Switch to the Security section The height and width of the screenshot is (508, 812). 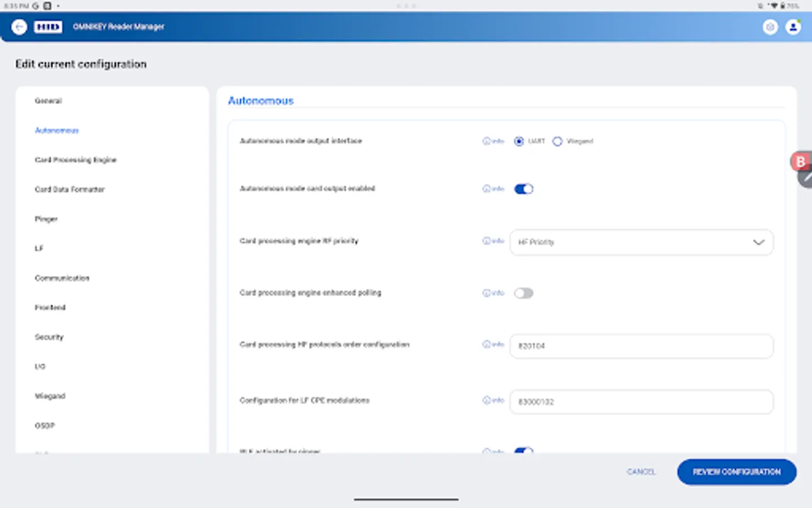49,337
